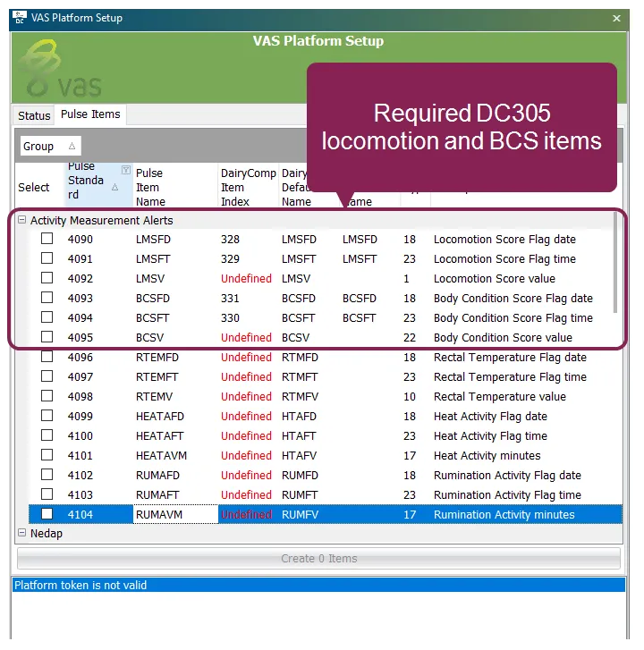
Task: Click the Undefined index in BCSV row
Action: (246, 337)
